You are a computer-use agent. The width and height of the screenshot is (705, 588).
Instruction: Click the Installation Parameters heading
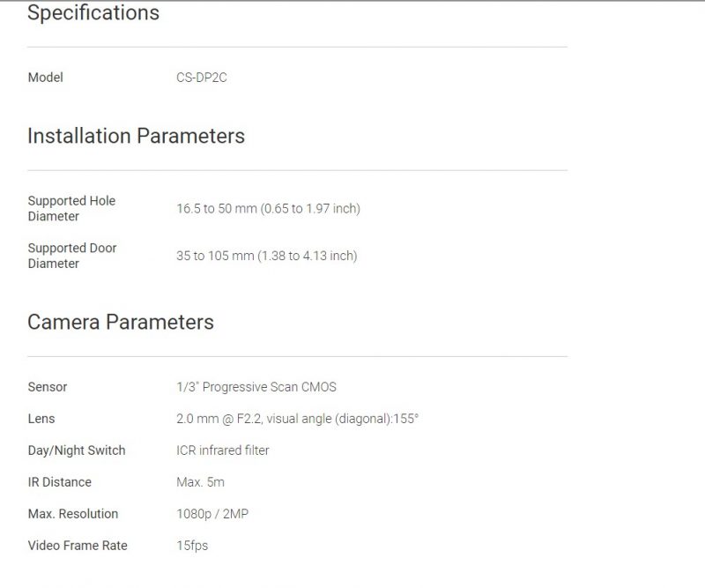[x=136, y=136]
